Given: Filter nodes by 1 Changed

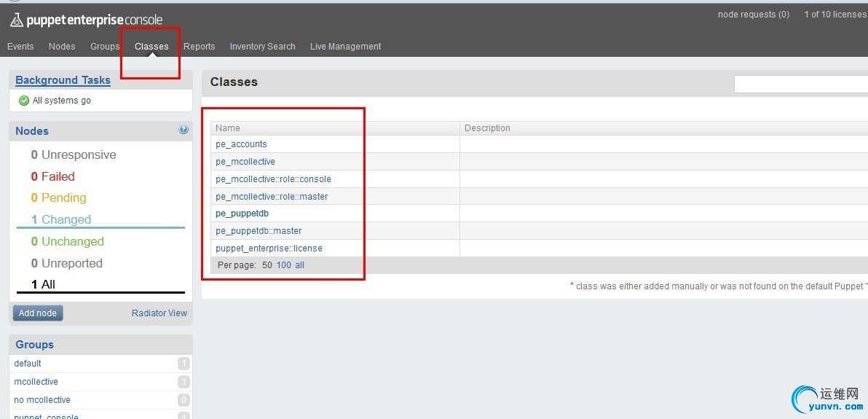Looking at the screenshot, I should click(61, 219).
